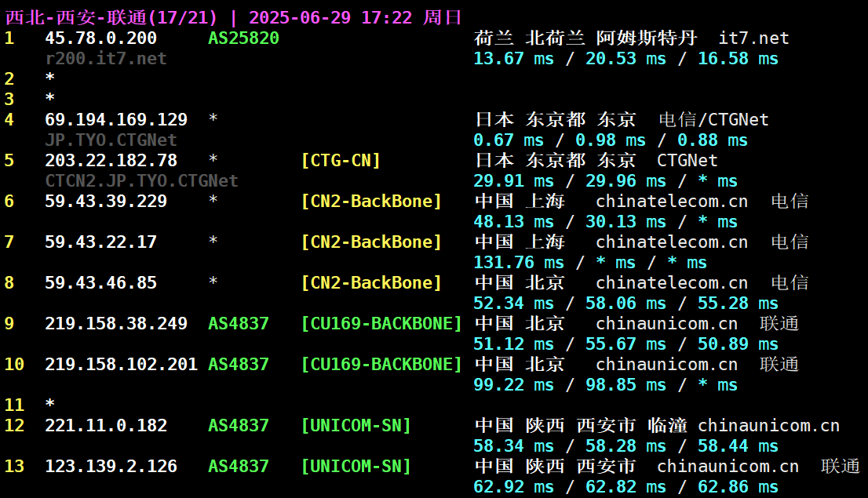The height and width of the screenshot is (498, 868).
Task: Click IP address 59.43.22.17
Action: pyautogui.click(x=100, y=242)
